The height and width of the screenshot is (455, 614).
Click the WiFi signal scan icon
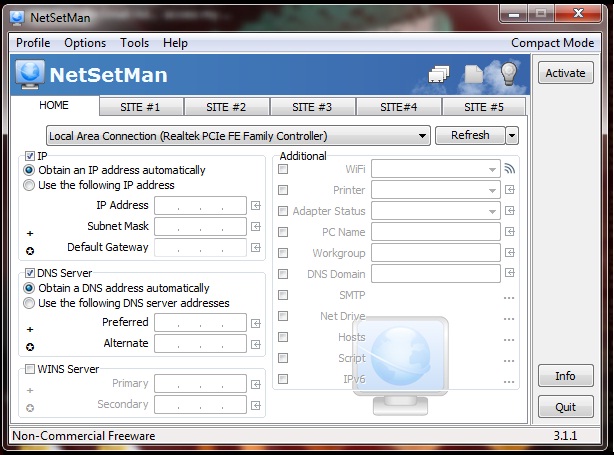point(509,169)
